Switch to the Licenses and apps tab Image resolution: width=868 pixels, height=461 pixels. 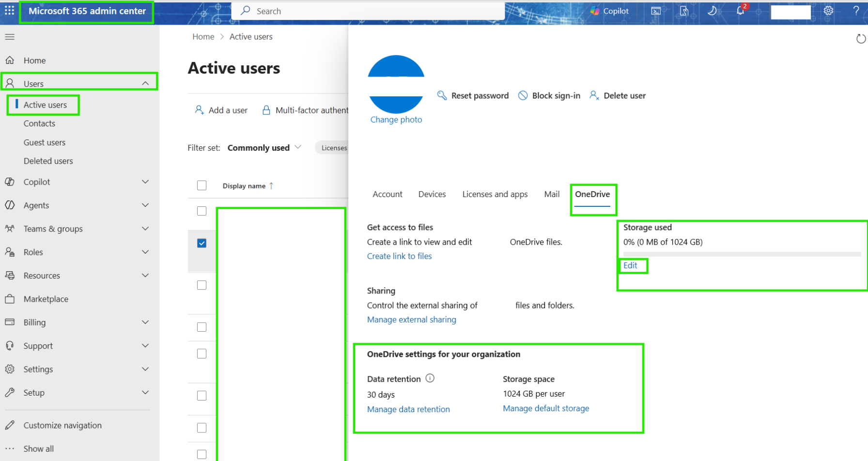point(495,194)
